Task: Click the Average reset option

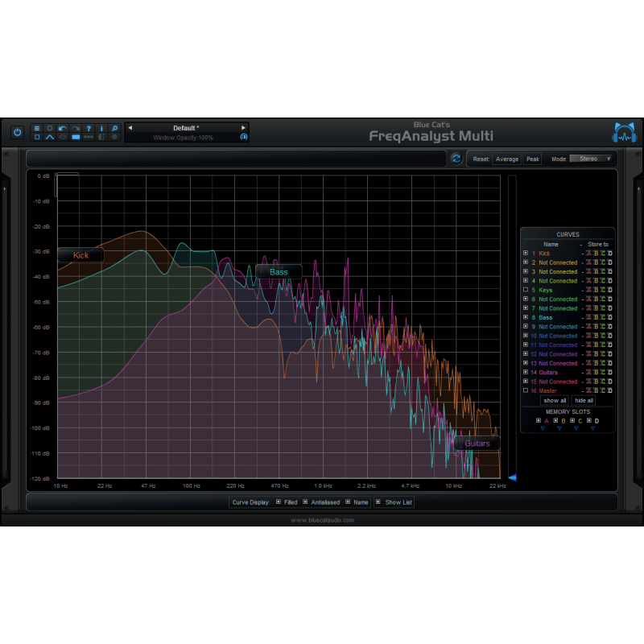Action: (506, 159)
